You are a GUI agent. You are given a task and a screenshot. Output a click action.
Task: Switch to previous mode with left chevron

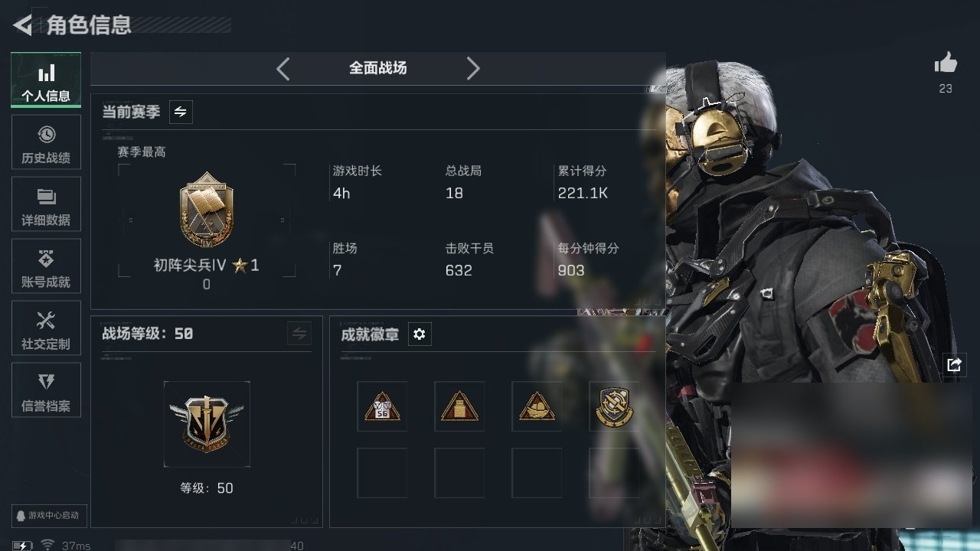click(x=283, y=68)
